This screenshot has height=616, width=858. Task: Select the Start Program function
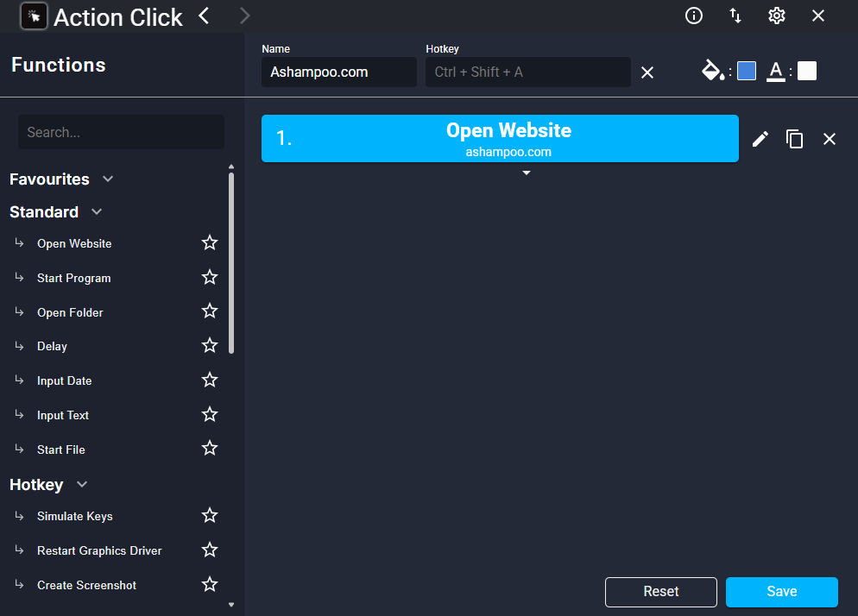[74, 278]
